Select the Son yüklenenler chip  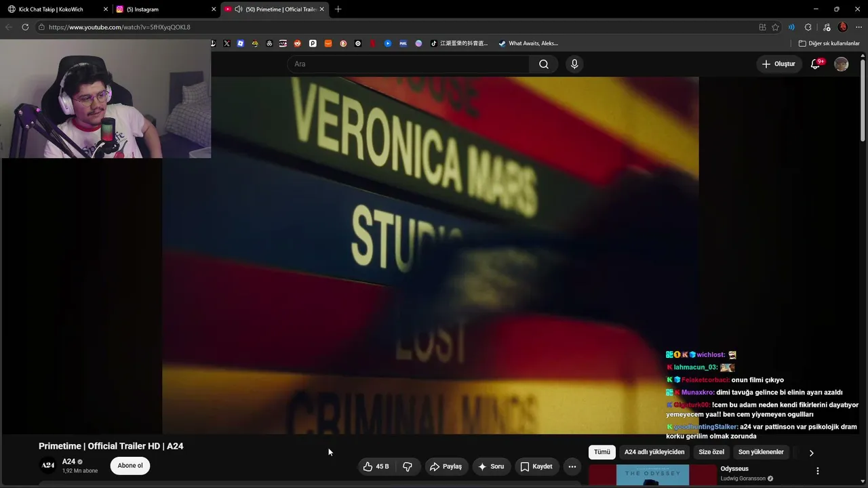coord(761,452)
